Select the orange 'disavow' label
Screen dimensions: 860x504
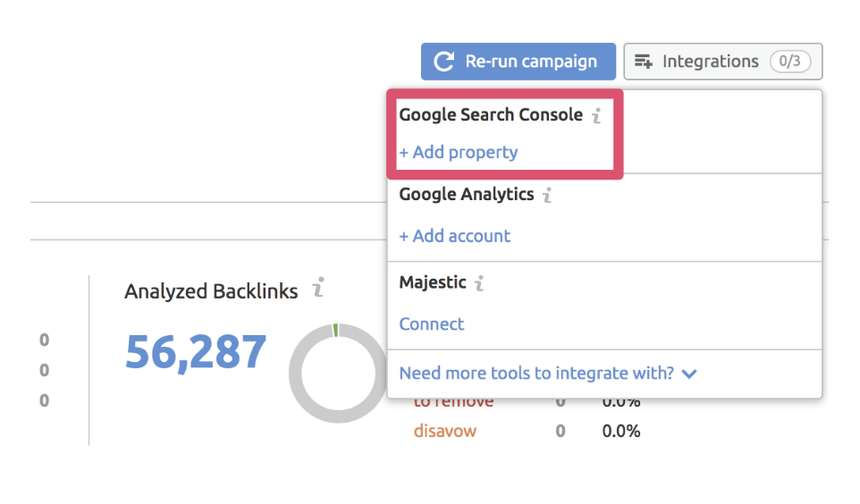point(444,431)
